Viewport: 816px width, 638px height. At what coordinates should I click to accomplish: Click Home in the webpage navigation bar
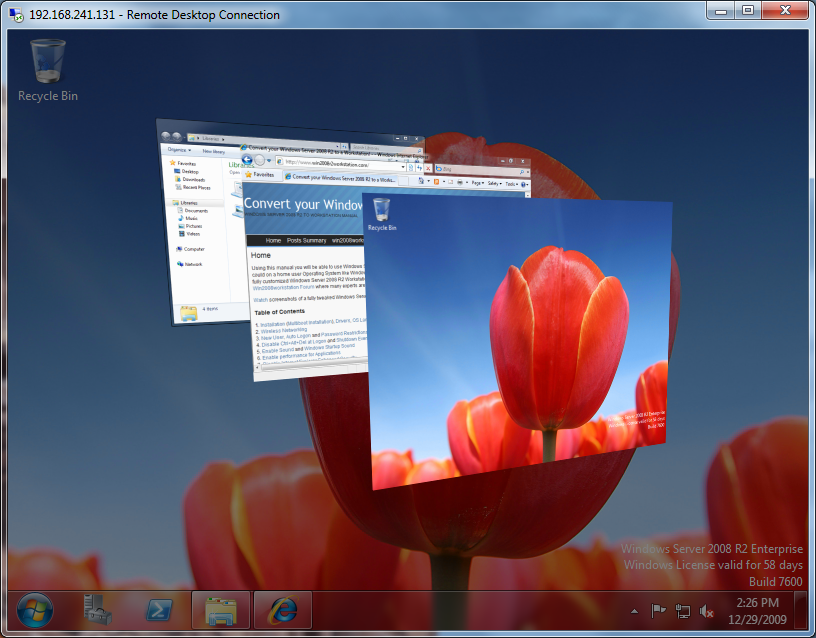273,240
